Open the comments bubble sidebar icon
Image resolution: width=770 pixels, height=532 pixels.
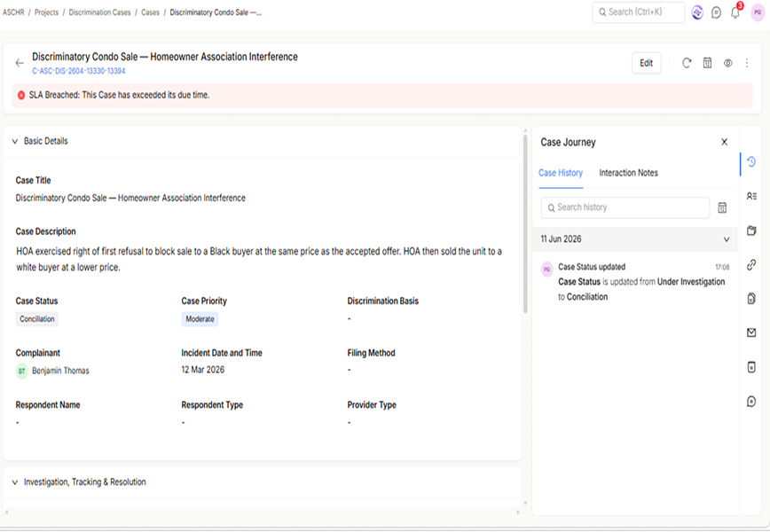(751, 402)
